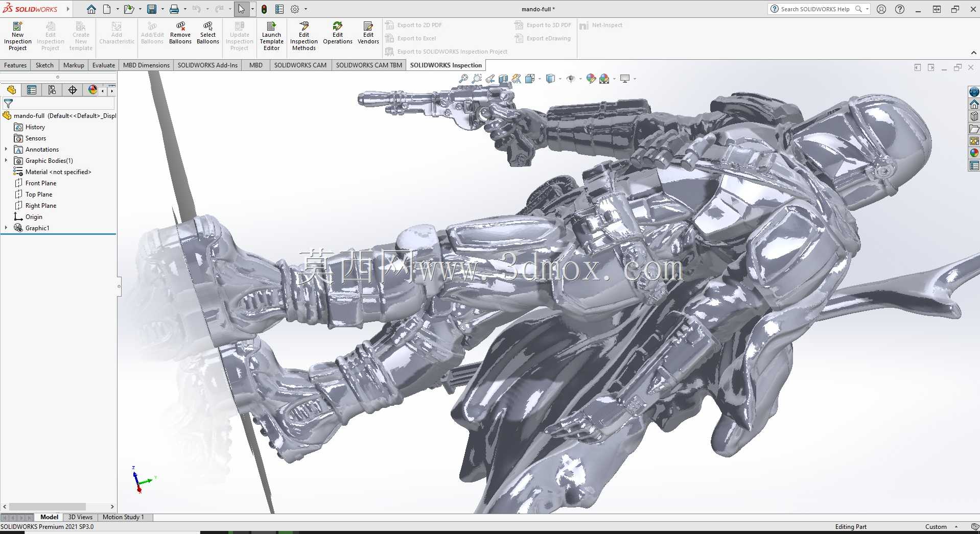Screen dimensions: 980x534
Task: Open the Custom units menu in status bar
Action: (x=941, y=527)
